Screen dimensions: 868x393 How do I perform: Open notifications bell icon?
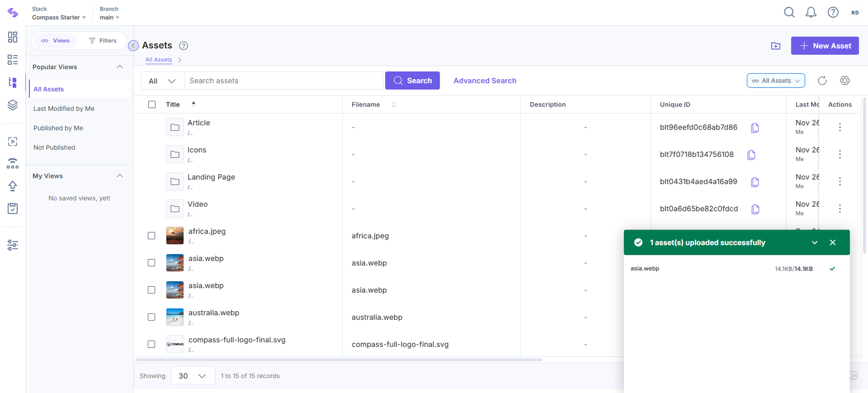pyautogui.click(x=811, y=12)
